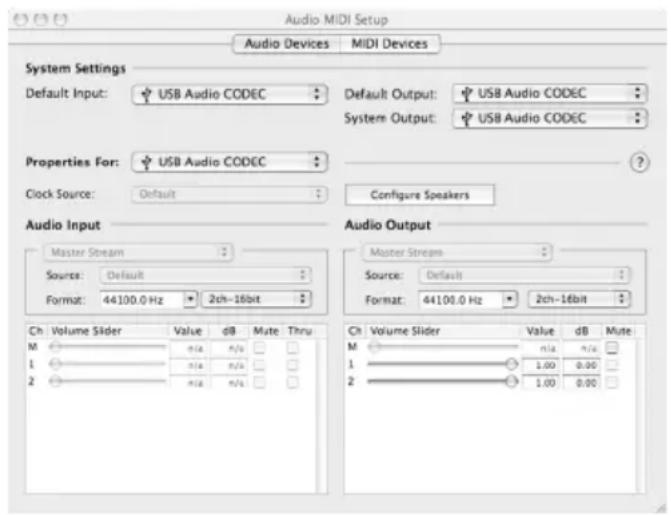Click the Audio Output dB column header
This screenshot has width=671, height=515.
pos(582,331)
